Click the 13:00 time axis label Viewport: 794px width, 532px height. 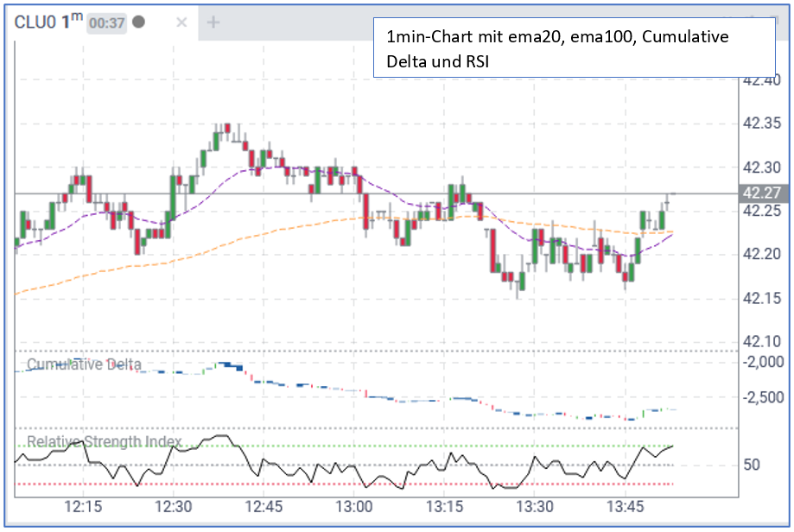[353, 505]
